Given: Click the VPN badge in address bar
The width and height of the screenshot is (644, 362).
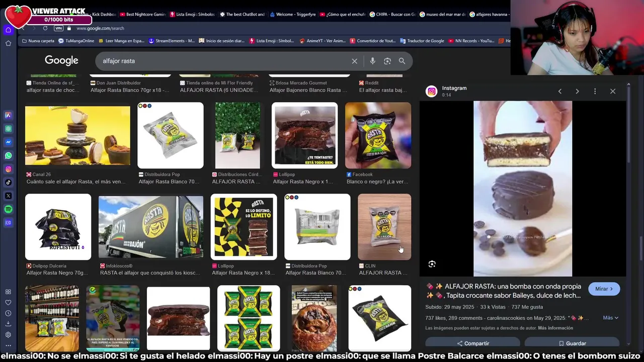Looking at the screenshot, I should 58,28.
